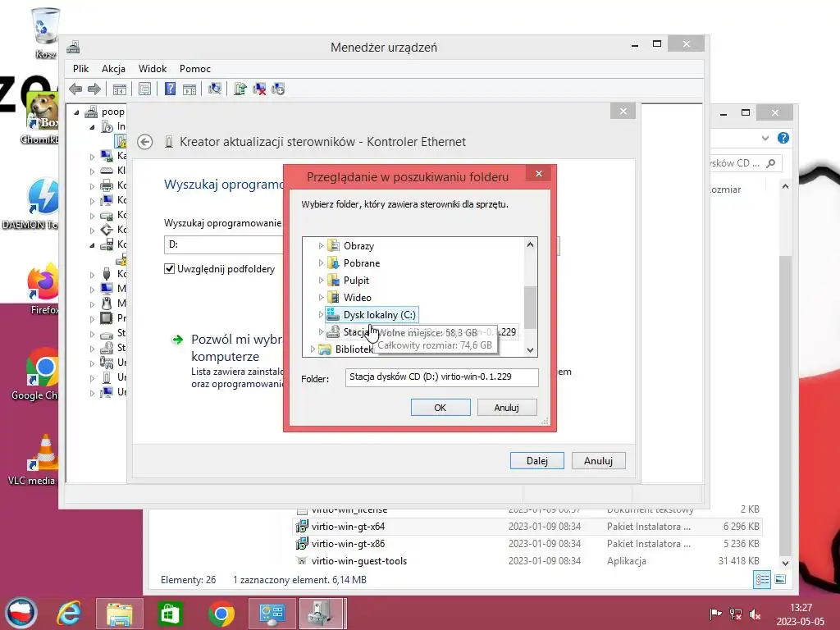Click the Forward arrow in Device Manager toolbar
The width and height of the screenshot is (840, 630).
tap(94, 89)
